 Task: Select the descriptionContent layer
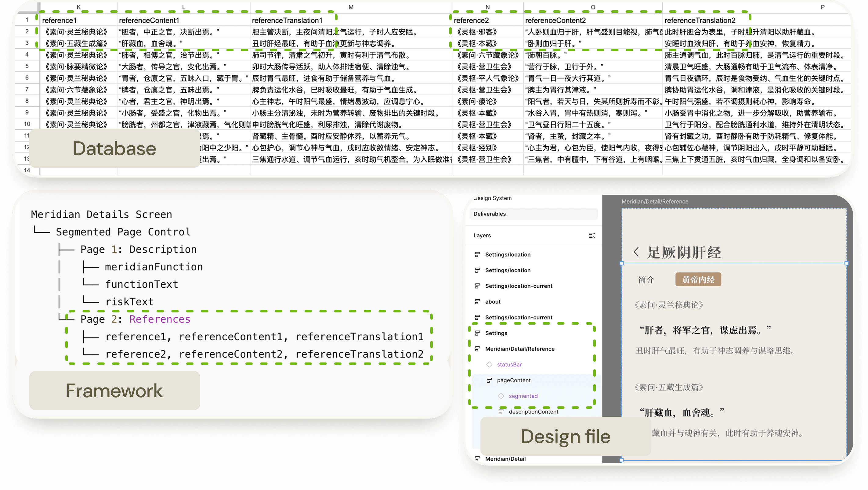tap(533, 412)
